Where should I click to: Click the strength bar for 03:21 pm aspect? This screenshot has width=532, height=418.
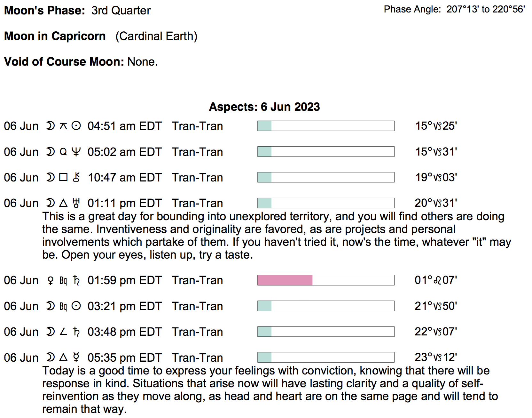point(325,306)
